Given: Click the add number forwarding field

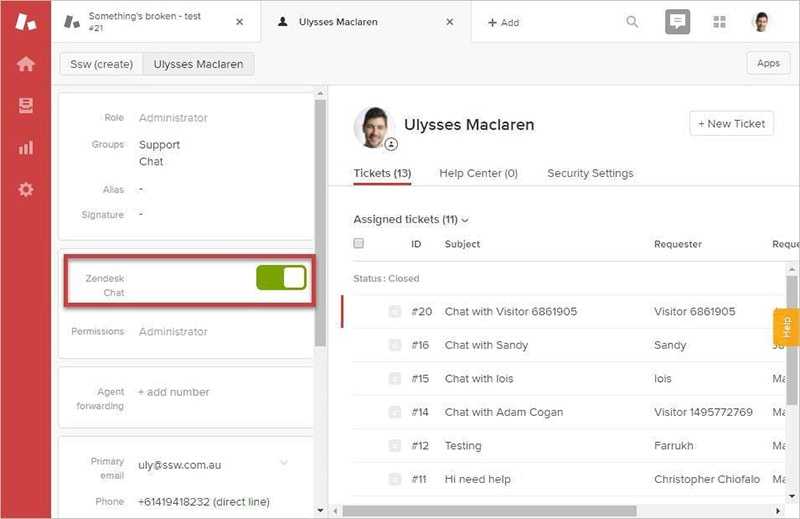Looking at the screenshot, I should [x=174, y=392].
